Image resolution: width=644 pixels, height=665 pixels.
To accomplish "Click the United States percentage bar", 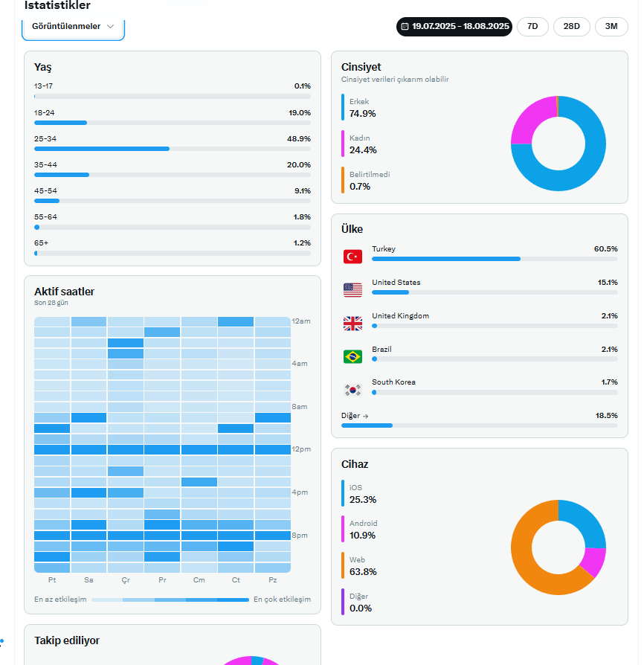I will click(495, 292).
